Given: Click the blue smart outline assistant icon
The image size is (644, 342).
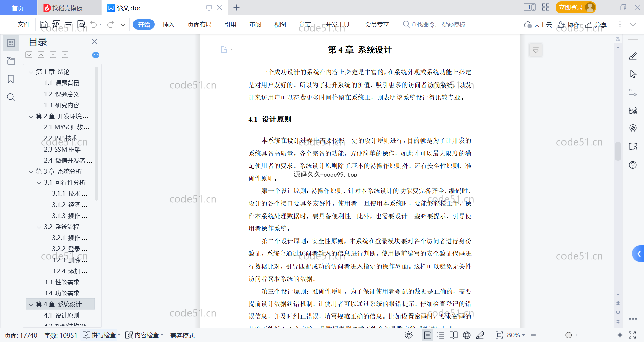Looking at the screenshot, I should pos(96,55).
